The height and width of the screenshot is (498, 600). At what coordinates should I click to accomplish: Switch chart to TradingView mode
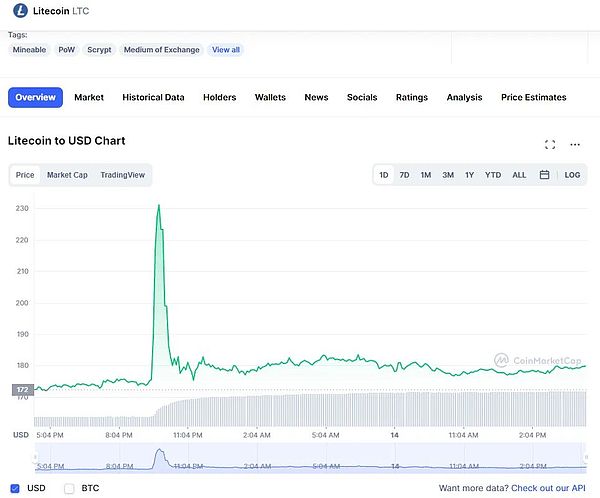(x=122, y=175)
